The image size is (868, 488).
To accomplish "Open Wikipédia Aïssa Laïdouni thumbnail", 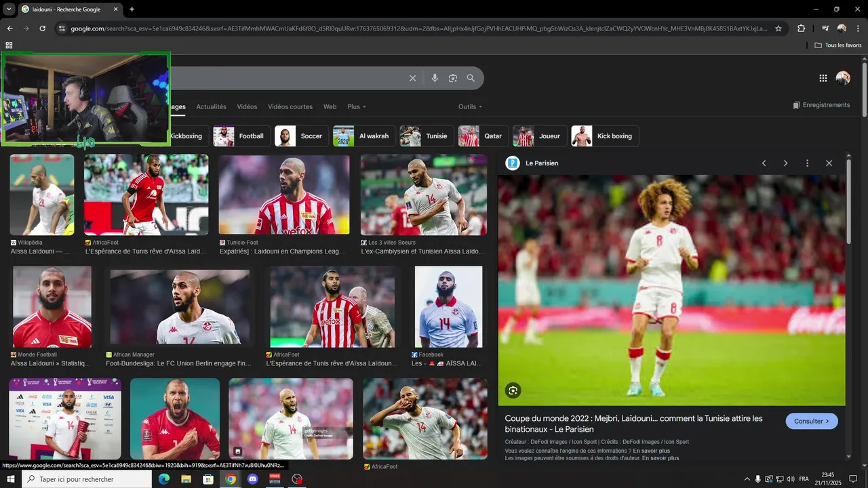I will coord(42,195).
